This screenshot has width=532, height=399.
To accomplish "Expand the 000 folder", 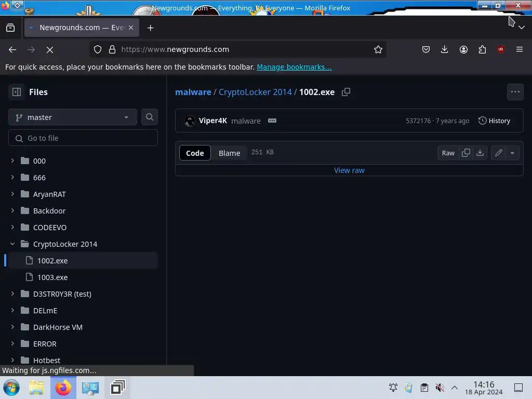I will 12,161.
